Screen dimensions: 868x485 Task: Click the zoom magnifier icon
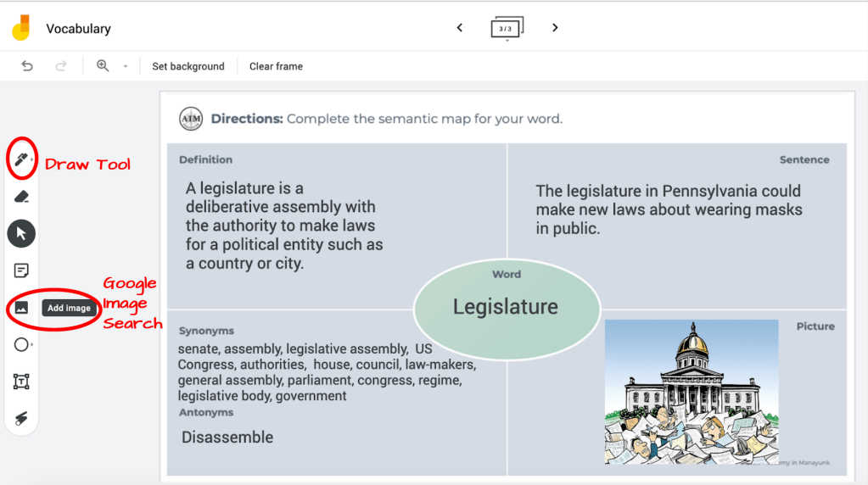click(x=103, y=66)
